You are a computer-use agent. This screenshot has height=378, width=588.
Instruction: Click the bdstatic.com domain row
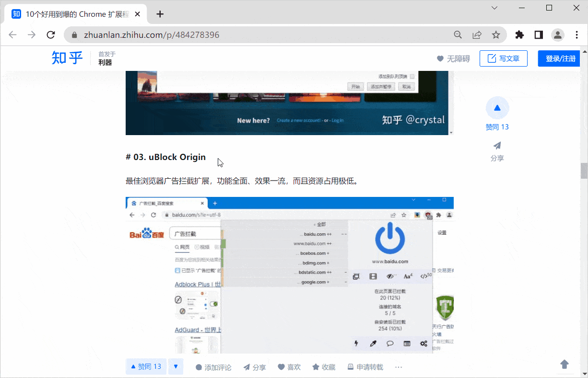[286, 272]
